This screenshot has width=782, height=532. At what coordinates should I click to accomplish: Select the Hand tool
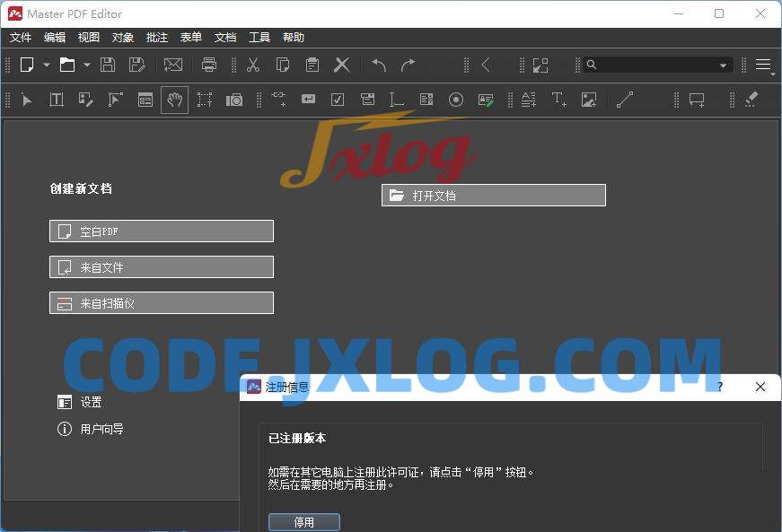[175, 100]
